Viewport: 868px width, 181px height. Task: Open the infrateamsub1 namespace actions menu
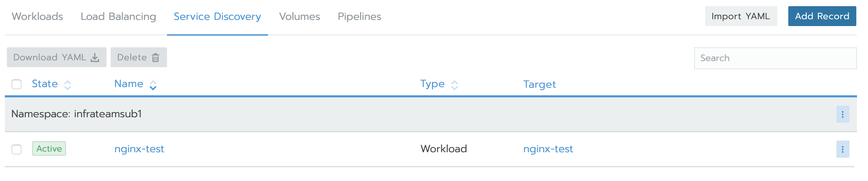click(x=842, y=114)
